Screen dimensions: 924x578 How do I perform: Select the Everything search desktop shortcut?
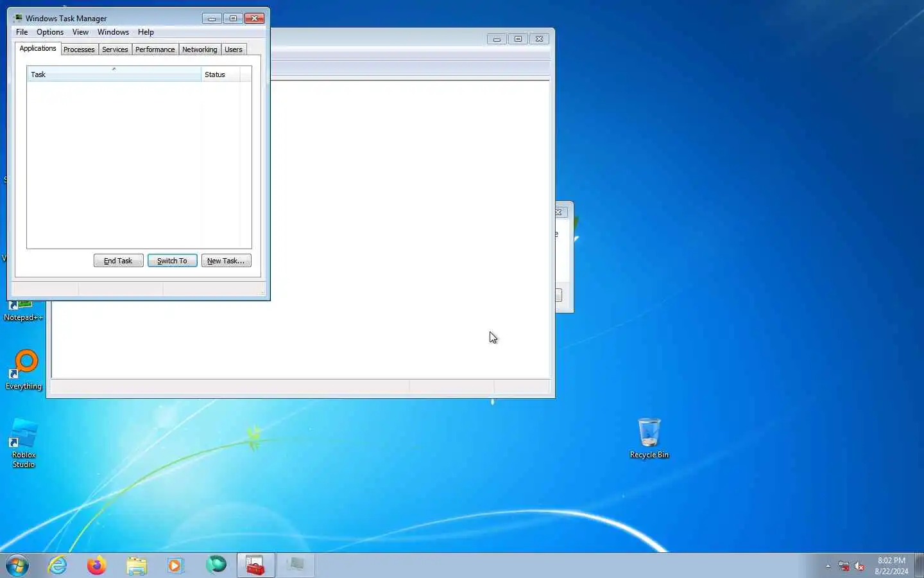click(x=24, y=370)
